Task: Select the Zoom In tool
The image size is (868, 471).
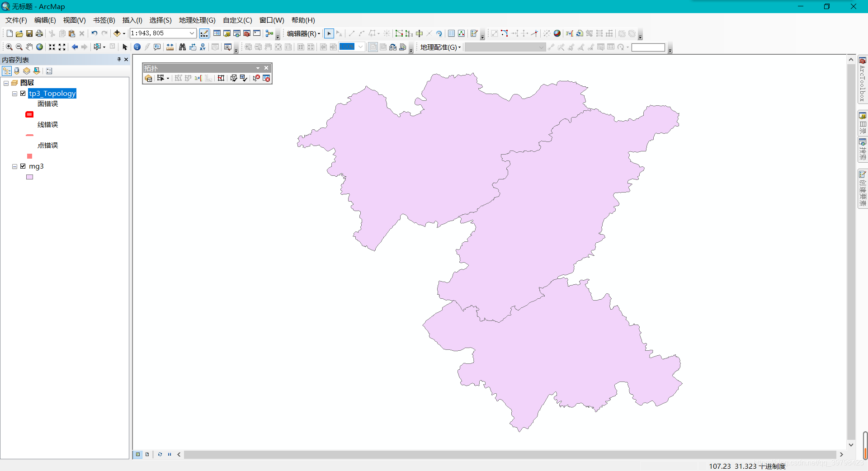Action: coord(9,47)
